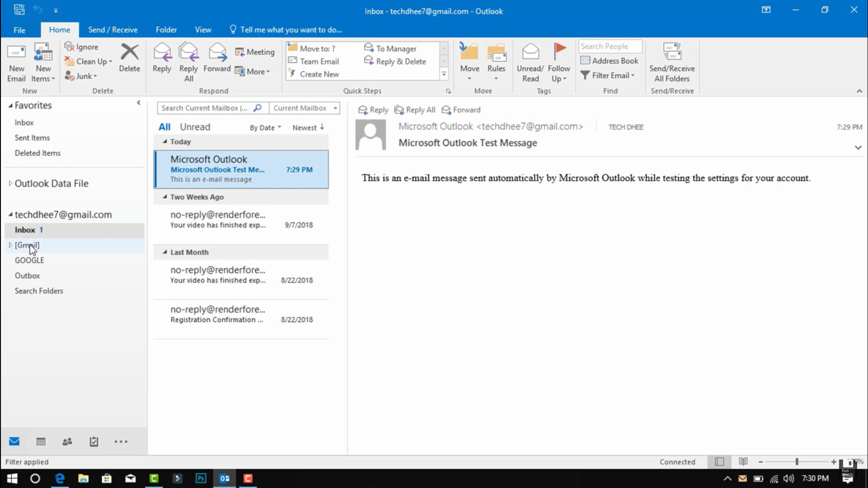Collapse the Today group
The width and height of the screenshot is (868, 488).
pos(165,141)
